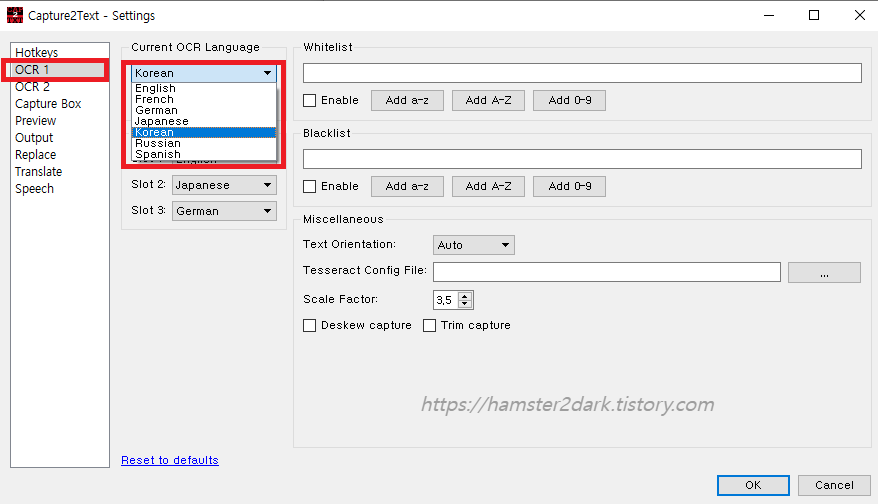This screenshot has height=504, width=878.
Task: Open the Output settings page
Action: [x=34, y=138]
